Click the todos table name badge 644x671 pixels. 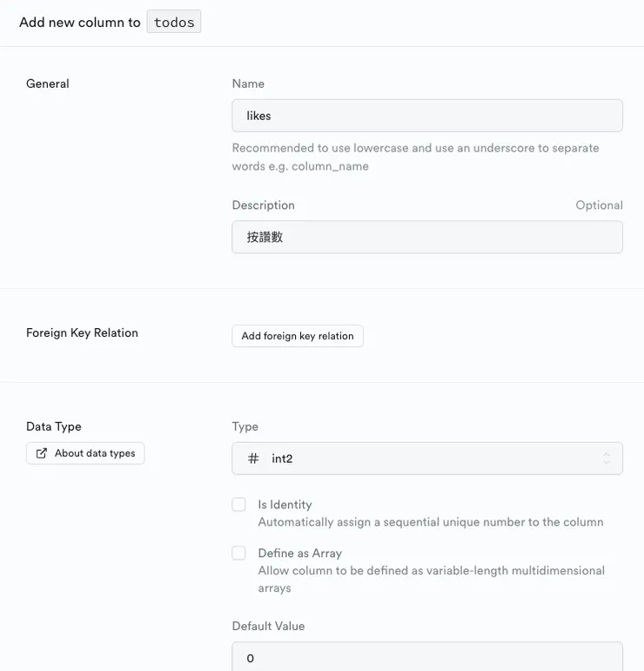[x=174, y=23]
